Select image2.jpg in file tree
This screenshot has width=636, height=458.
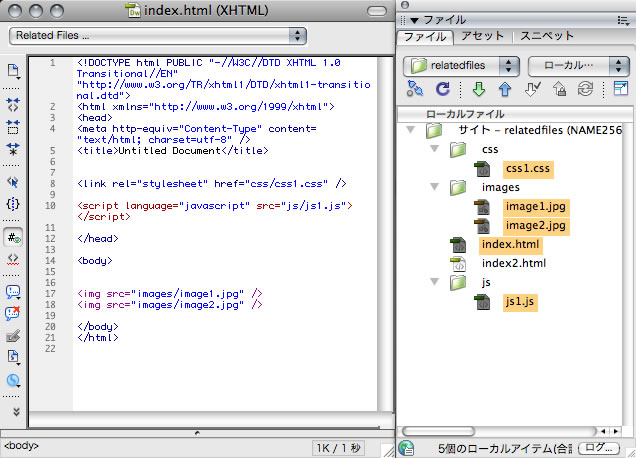[536, 225]
